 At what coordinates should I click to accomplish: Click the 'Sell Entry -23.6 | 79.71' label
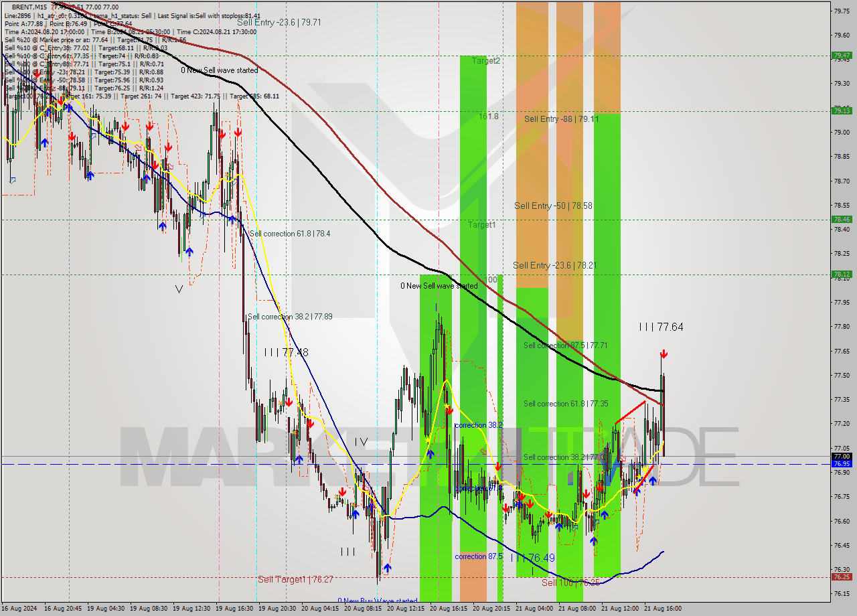coord(279,22)
